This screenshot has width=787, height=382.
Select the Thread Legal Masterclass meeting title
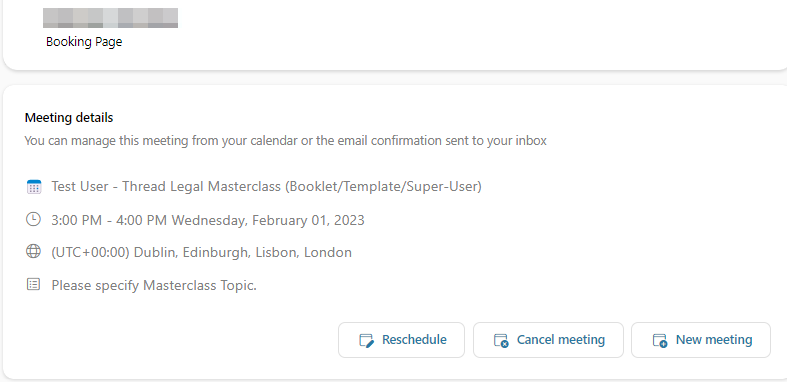click(267, 187)
